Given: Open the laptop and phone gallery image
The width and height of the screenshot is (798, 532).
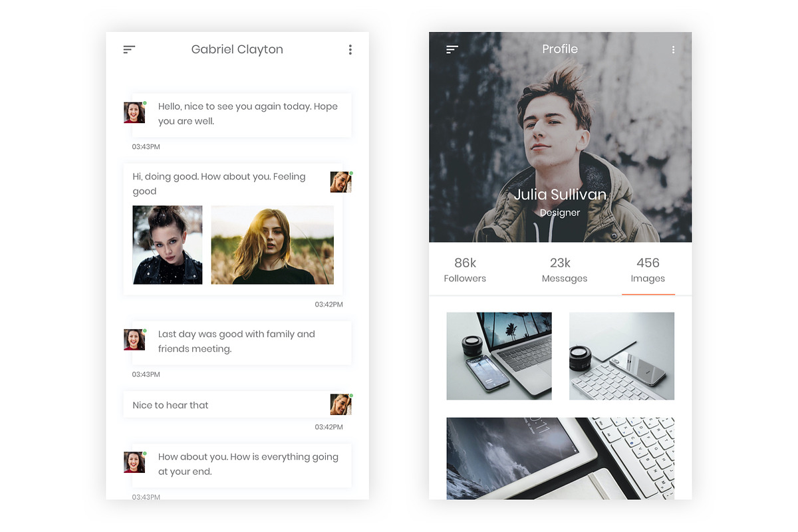Looking at the screenshot, I should [x=499, y=356].
